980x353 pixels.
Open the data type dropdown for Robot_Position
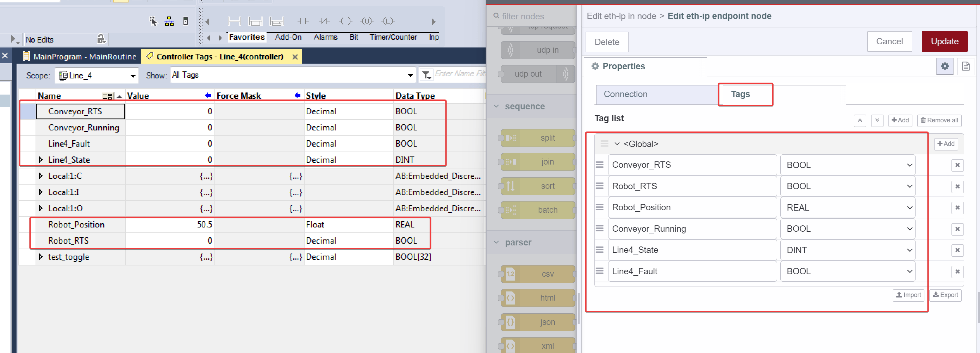tap(909, 207)
